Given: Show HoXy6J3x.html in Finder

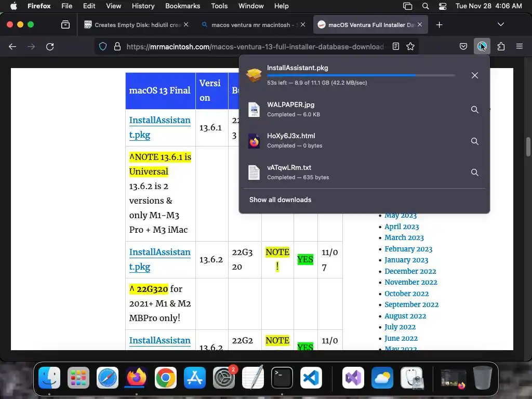Looking at the screenshot, I should [475, 141].
